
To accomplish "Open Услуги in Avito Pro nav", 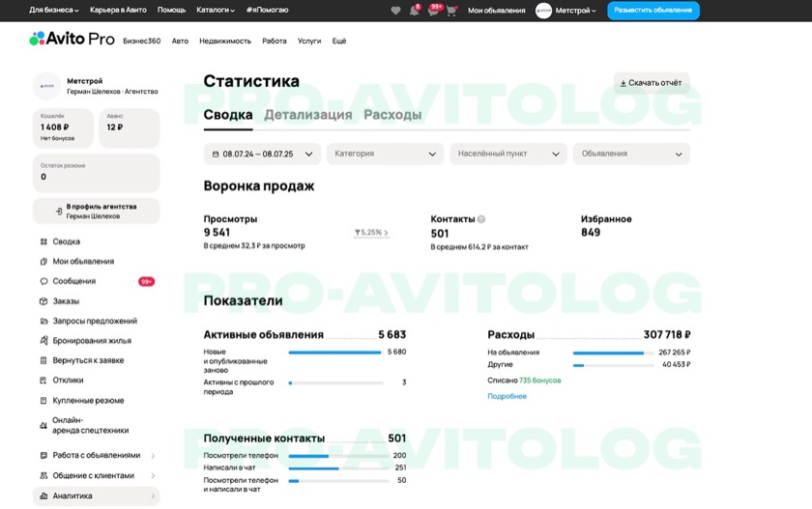I will click(x=309, y=41).
